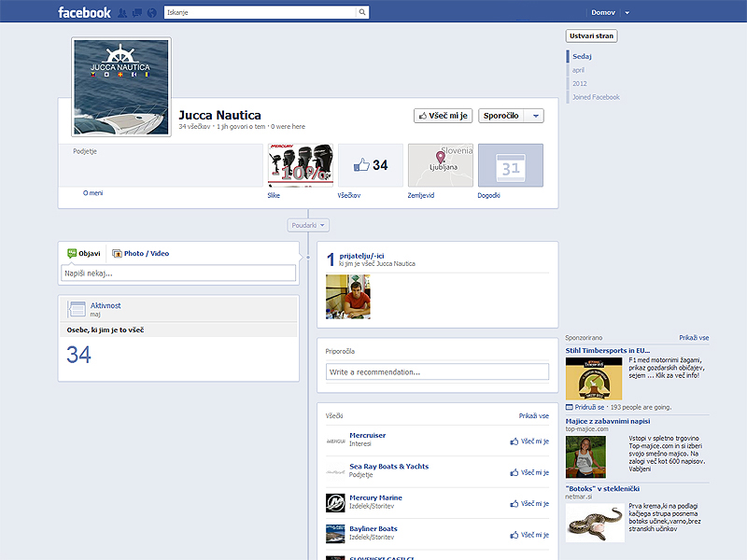Open the Jucca Nautica profile picture
The image size is (747, 560).
click(x=121, y=87)
